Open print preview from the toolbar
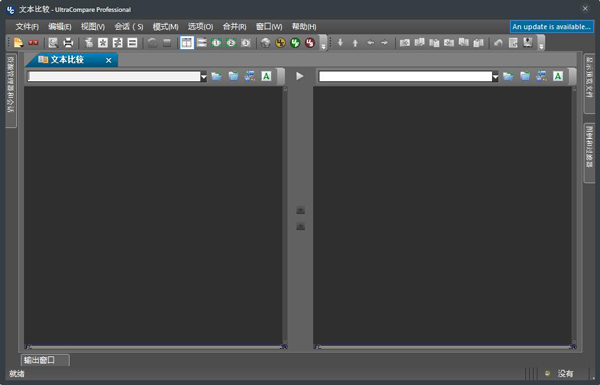600x385 pixels. coord(53,42)
